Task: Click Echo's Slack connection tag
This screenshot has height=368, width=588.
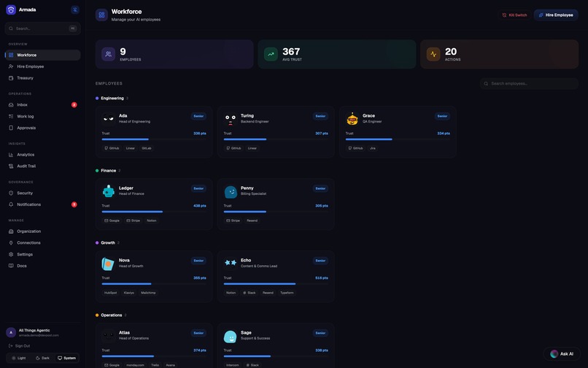Action: 249,293
